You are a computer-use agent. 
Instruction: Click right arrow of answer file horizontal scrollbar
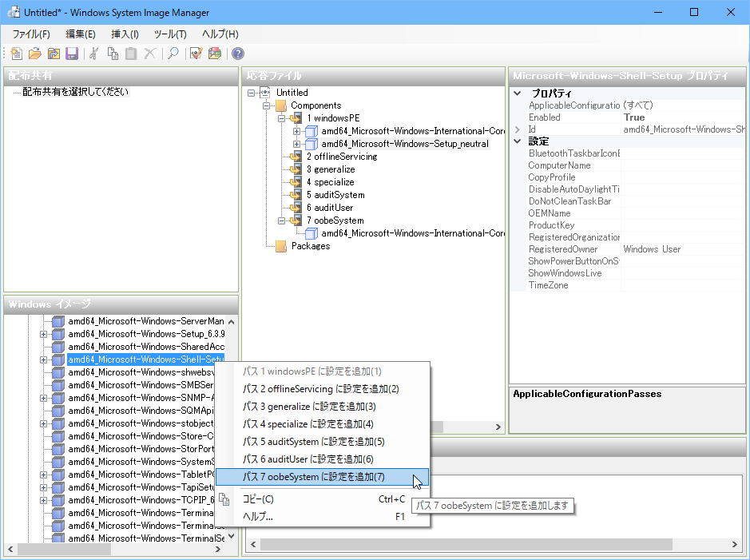(x=498, y=427)
